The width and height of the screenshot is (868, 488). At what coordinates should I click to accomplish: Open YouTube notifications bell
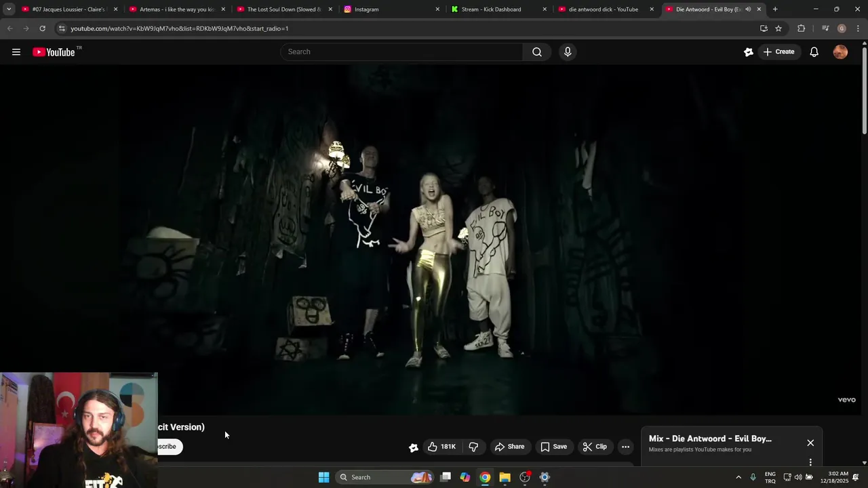pos(814,52)
